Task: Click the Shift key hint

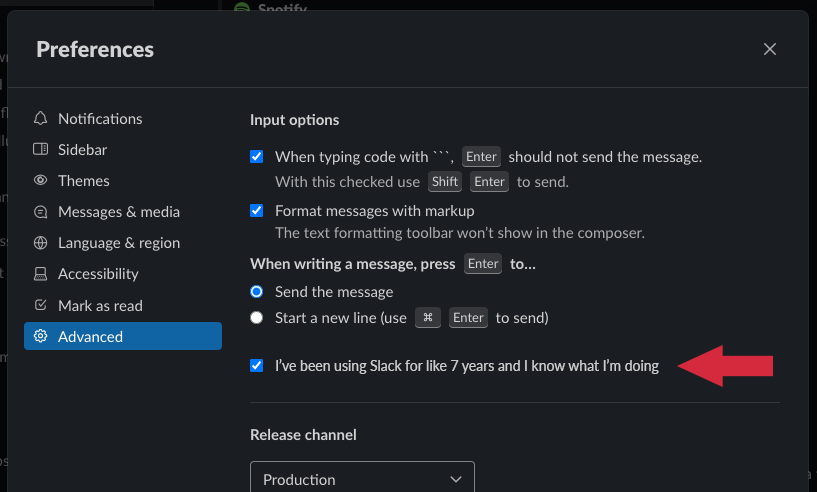Action: (445, 181)
